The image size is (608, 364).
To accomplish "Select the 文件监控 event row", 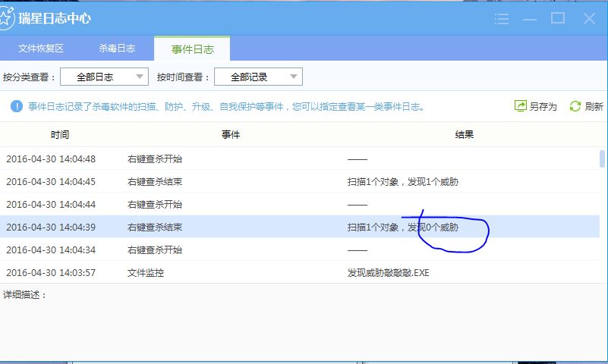I will tap(300, 272).
